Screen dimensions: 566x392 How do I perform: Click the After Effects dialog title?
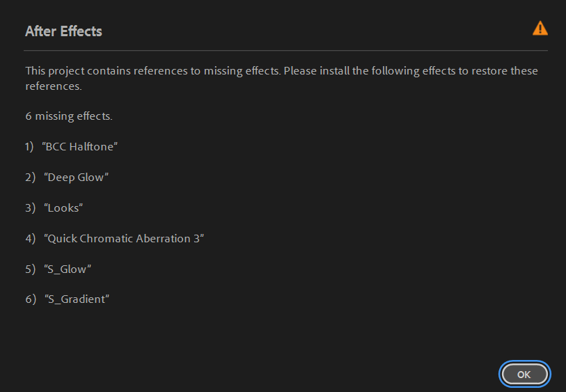pyautogui.click(x=63, y=31)
